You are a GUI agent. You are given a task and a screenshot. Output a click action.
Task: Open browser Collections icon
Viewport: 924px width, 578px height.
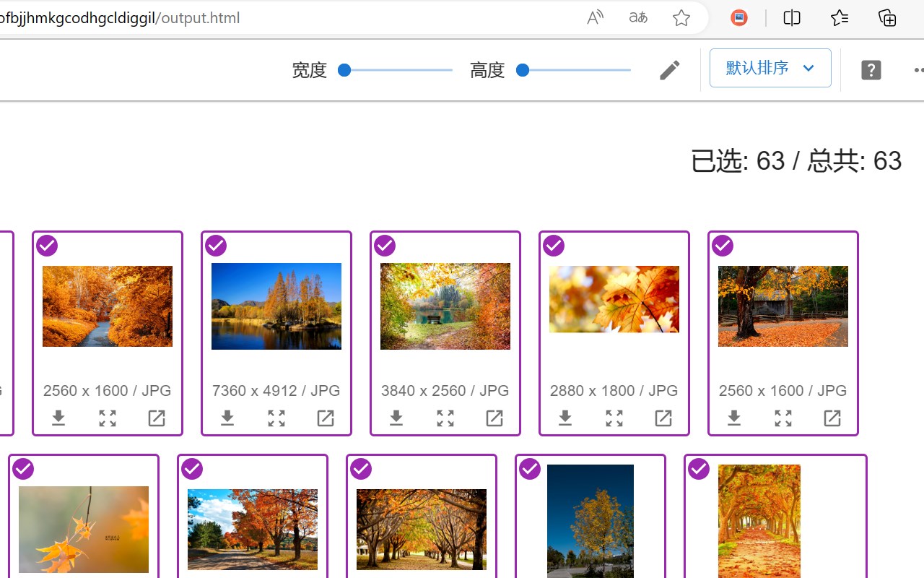(x=887, y=18)
